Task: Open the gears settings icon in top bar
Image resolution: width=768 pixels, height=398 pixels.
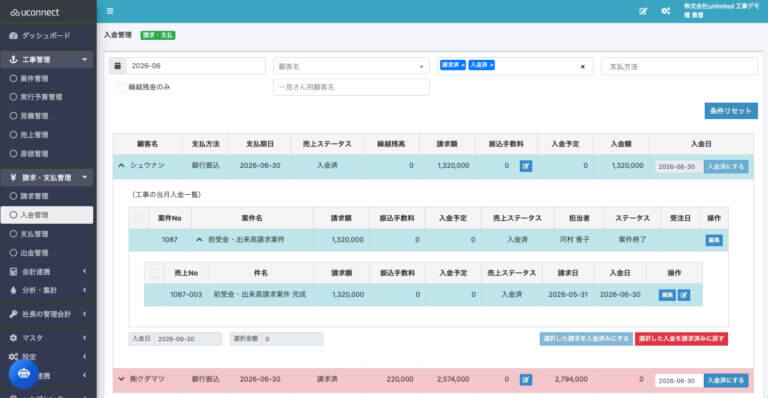Action: 666,11
